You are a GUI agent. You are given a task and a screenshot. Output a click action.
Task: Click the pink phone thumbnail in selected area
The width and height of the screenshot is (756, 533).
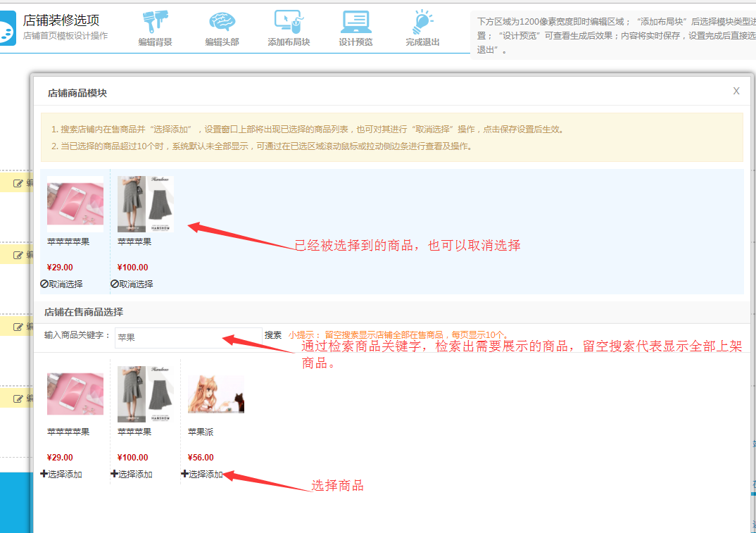click(75, 204)
